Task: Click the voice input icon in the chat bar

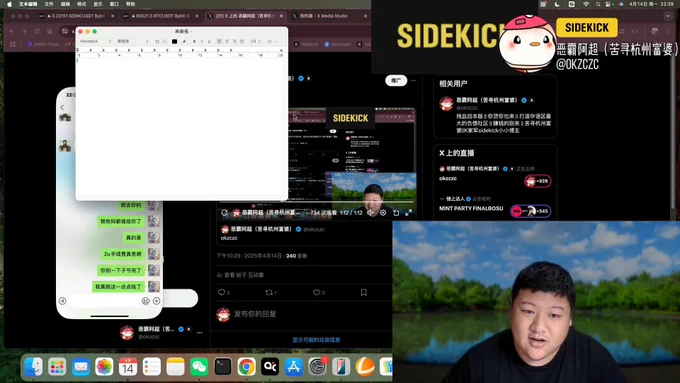Action: point(62,301)
